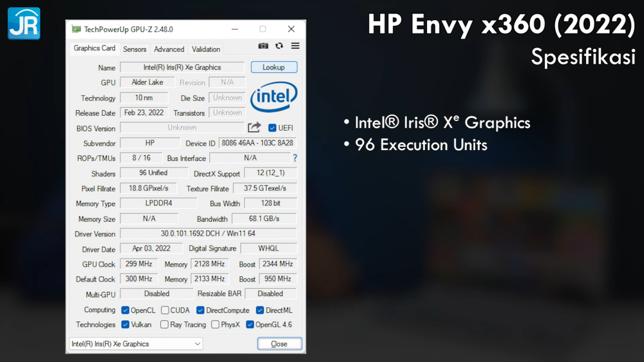Click the Close button at bottom
This screenshot has width=644, height=362.
point(279,344)
